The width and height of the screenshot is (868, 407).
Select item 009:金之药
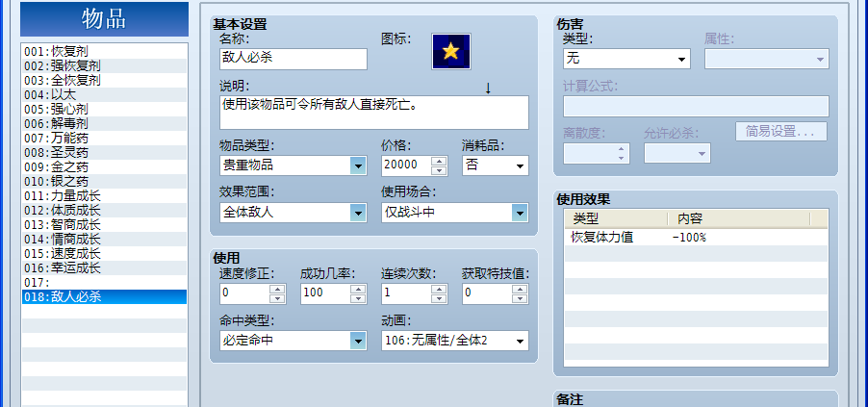tap(104, 166)
